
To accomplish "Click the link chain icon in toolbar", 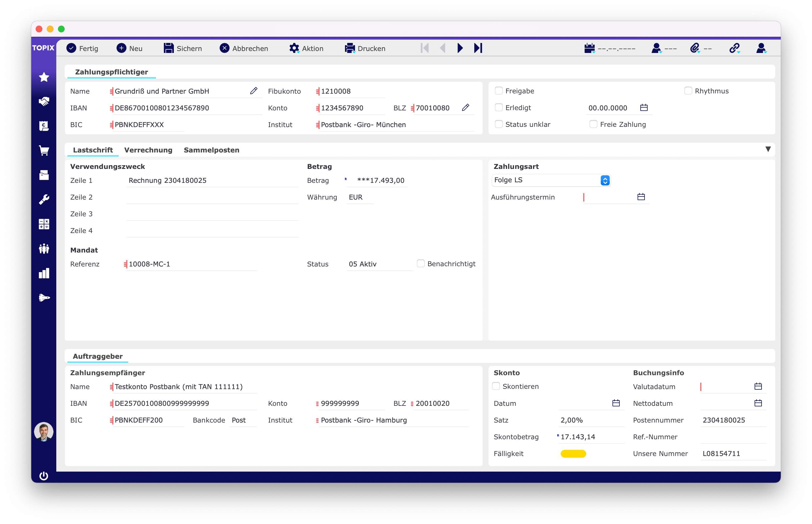I will click(x=734, y=48).
